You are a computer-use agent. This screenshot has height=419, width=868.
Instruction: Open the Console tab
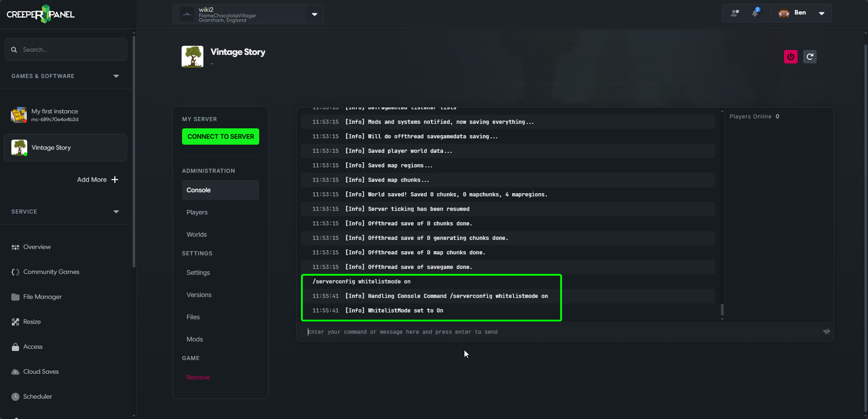point(221,190)
